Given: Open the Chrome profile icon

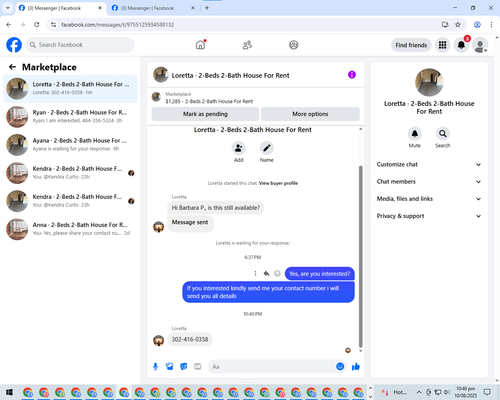Looking at the screenshot, I should [477, 25].
